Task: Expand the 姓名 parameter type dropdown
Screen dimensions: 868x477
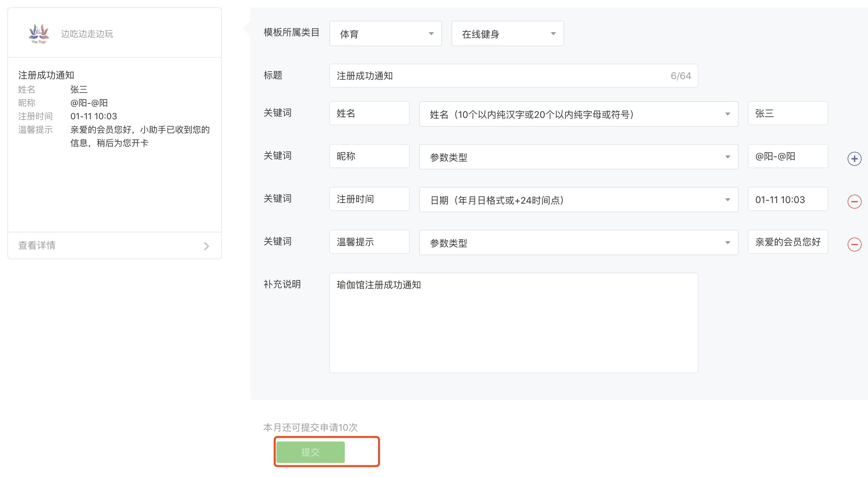Action: 578,114
